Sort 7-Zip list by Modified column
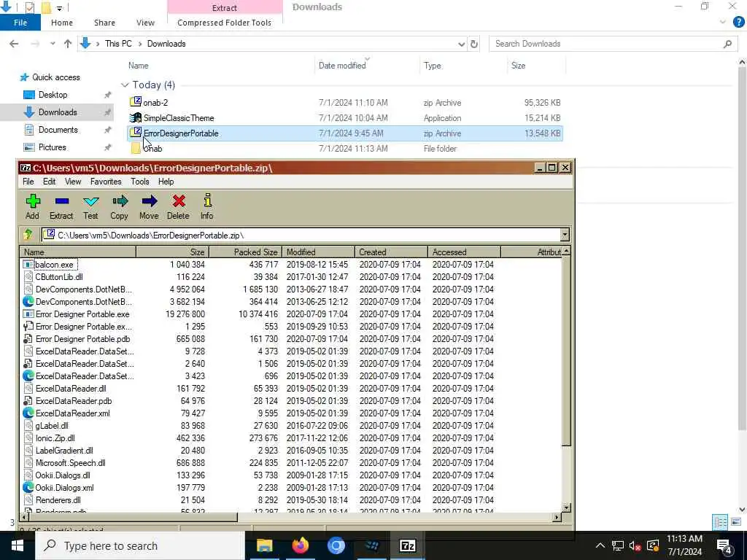The width and height of the screenshot is (747, 560). pos(318,252)
